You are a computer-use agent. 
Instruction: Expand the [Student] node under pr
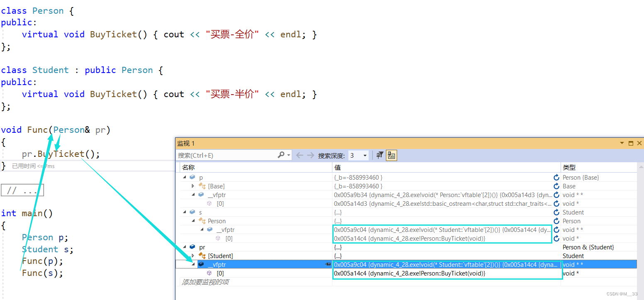tap(193, 256)
